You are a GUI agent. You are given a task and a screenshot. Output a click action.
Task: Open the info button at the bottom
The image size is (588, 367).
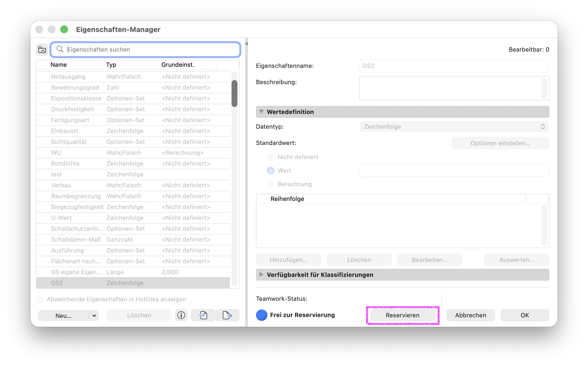(181, 315)
